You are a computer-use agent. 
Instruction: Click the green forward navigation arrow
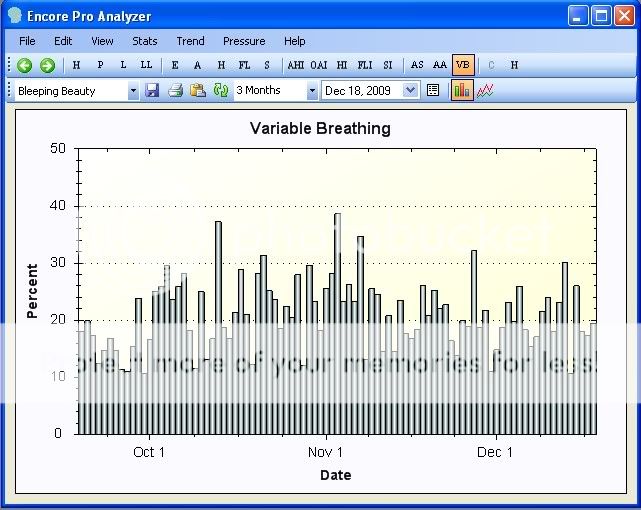pos(46,65)
